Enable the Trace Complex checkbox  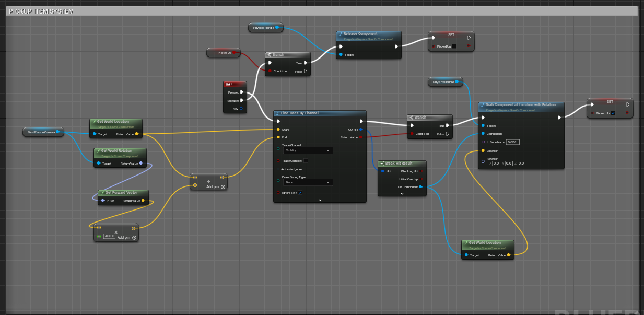[306, 161]
